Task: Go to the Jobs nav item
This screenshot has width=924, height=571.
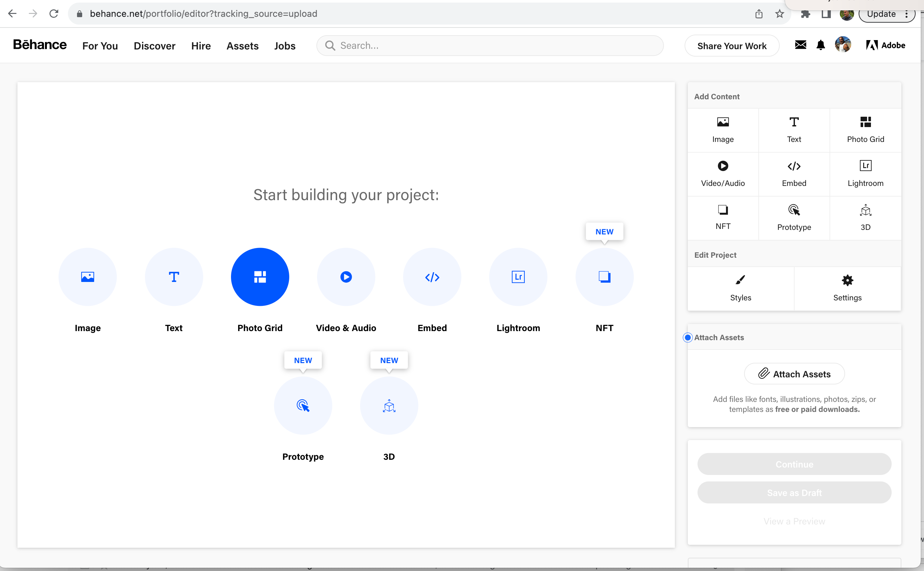Action: 284,46
